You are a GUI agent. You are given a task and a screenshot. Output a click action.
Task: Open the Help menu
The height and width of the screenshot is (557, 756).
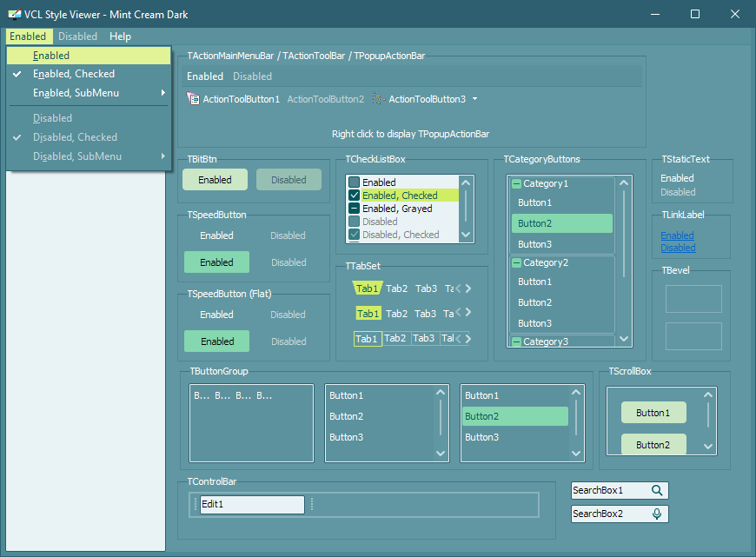[x=120, y=36]
